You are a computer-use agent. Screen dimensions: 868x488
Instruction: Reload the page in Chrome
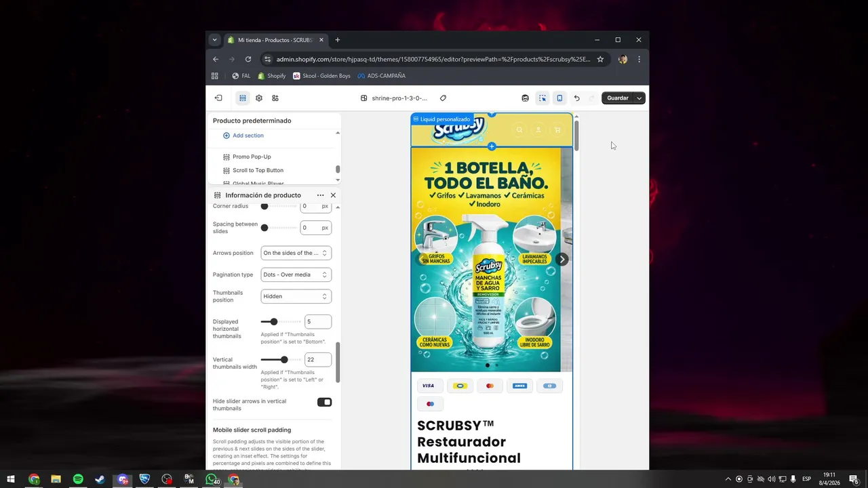[x=248, y=59]
